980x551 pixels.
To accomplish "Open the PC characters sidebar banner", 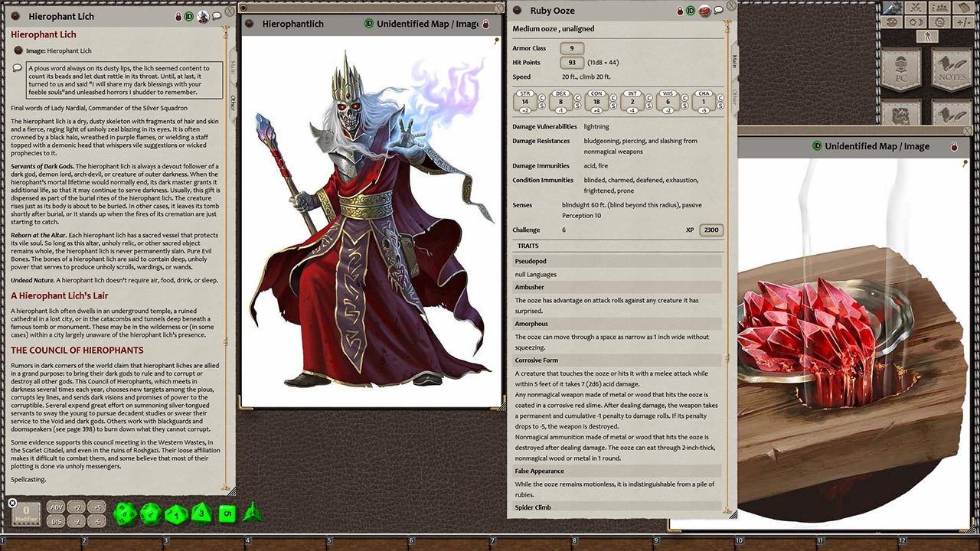I will point(903,68).
